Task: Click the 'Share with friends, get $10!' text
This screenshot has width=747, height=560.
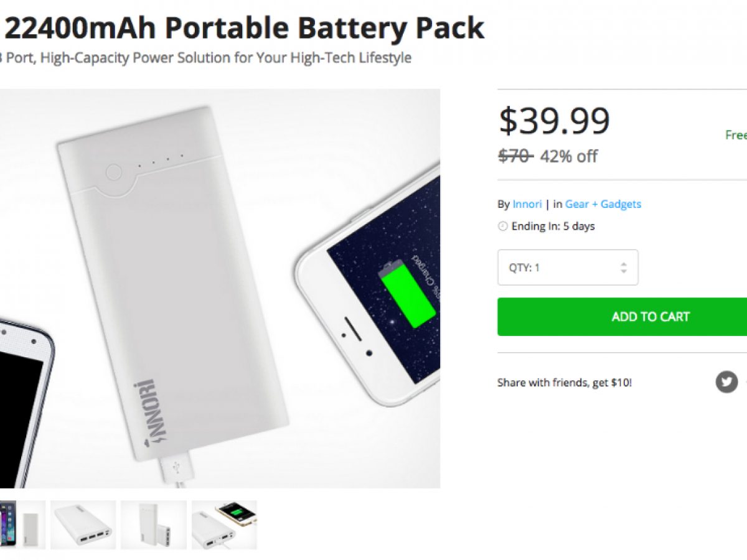Action: (564, 383)
